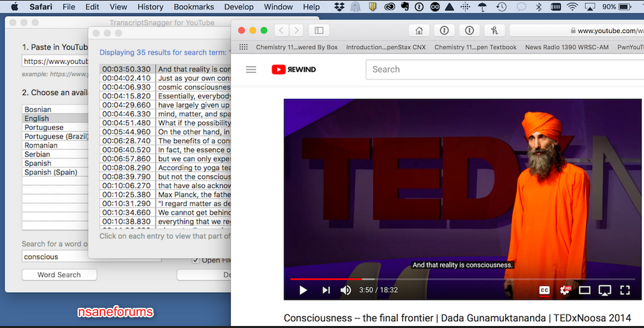The width and height of the screenshot is (644, 328).
Task: Toggle the Open File checkbox in TranscriptSnagger
Action: 196,260
